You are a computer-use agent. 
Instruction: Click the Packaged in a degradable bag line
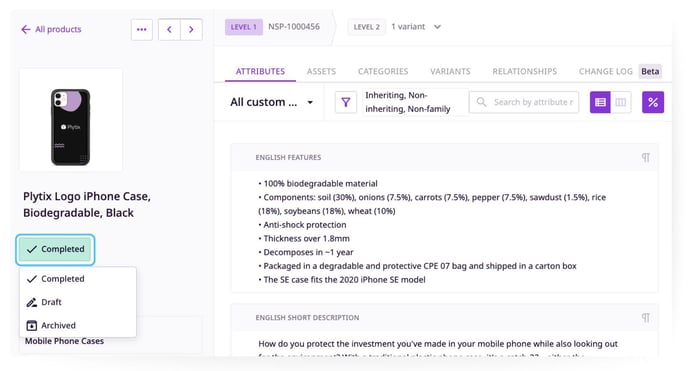(x=417, y=266)
